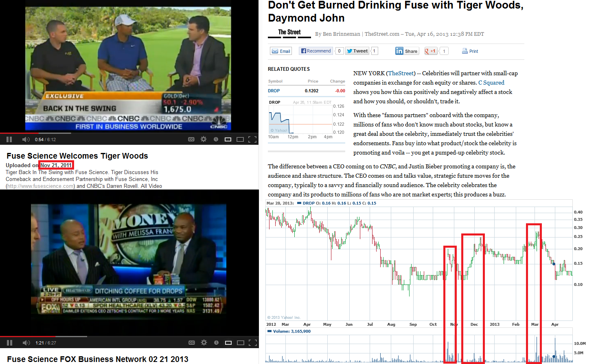Click the Price value 0.1202
The width and height of the screenshot is (596, 364).
click(311, 91)
